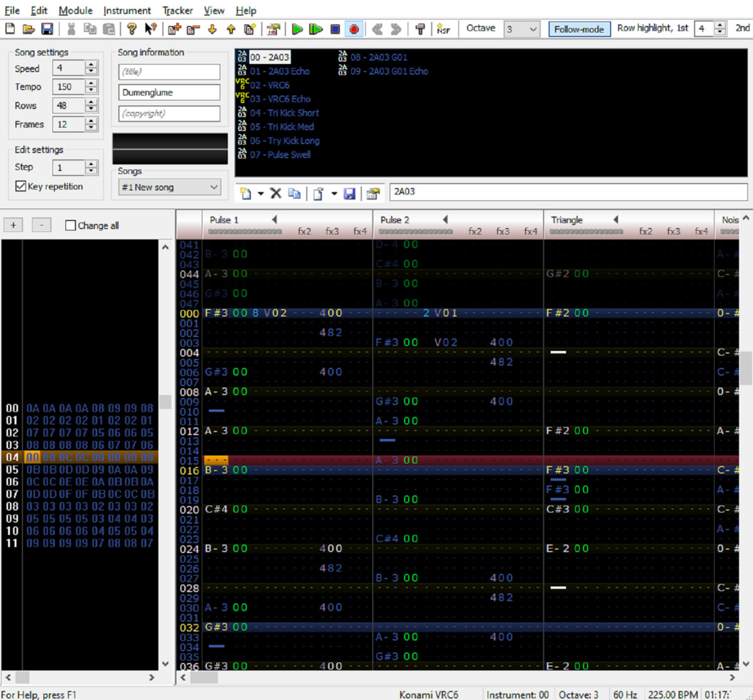Viewport: 753px width, 700px height.
Task: Create a new module file
Action: 10,29
